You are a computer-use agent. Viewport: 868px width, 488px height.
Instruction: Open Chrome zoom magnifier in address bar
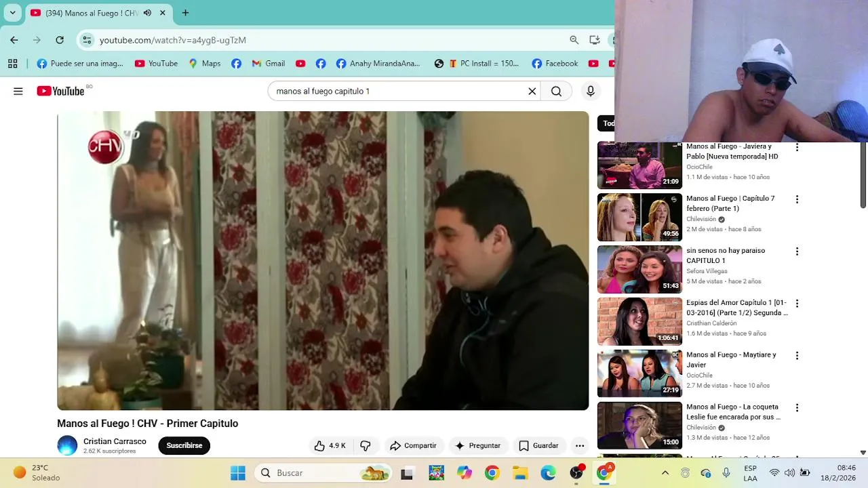(x=574, y=40)
